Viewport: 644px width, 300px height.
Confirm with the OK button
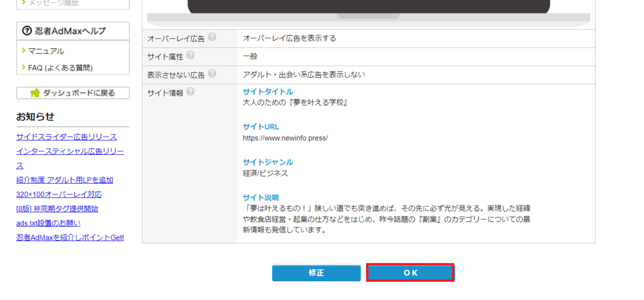point(411,273)
